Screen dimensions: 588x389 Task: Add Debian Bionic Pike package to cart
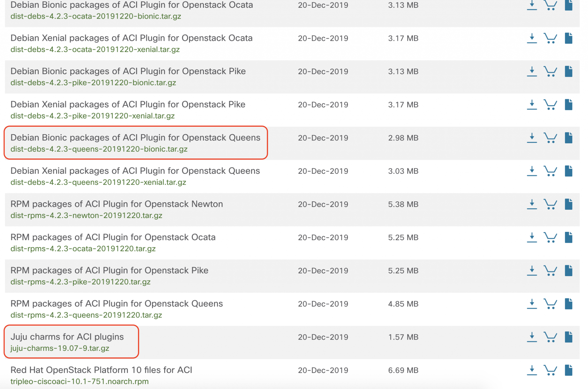pos(550,72)
